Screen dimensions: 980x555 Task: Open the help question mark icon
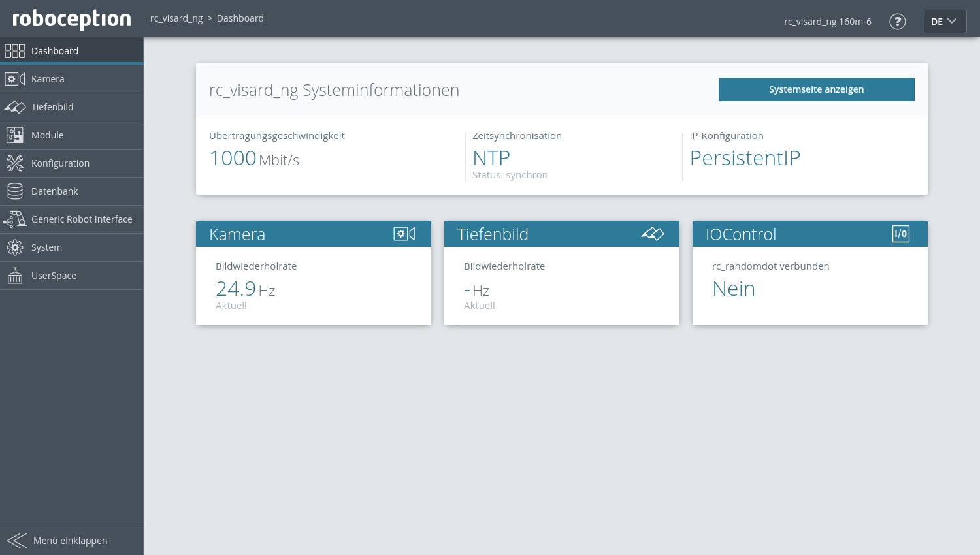tap(897, 21)
